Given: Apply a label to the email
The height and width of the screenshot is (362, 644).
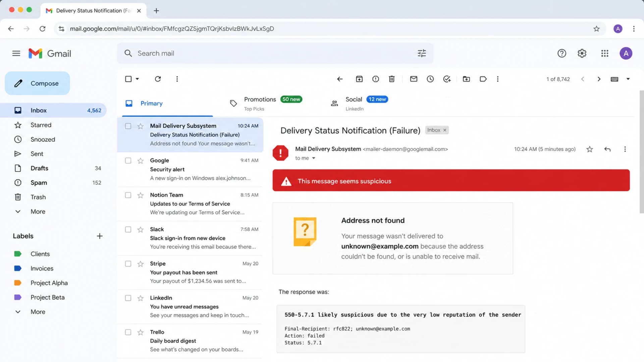Looking at the screenshot, I should 483,79.
